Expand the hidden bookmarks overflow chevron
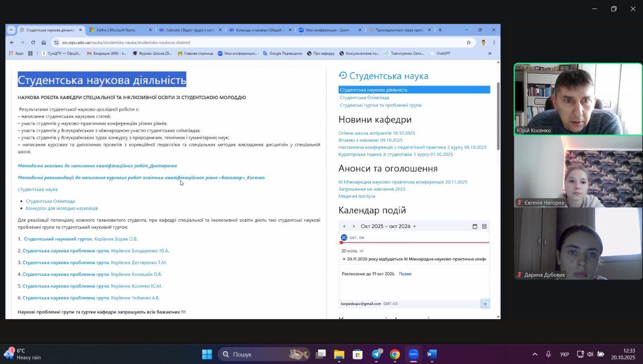Viewport: 643px width, 364px height. 489,53
